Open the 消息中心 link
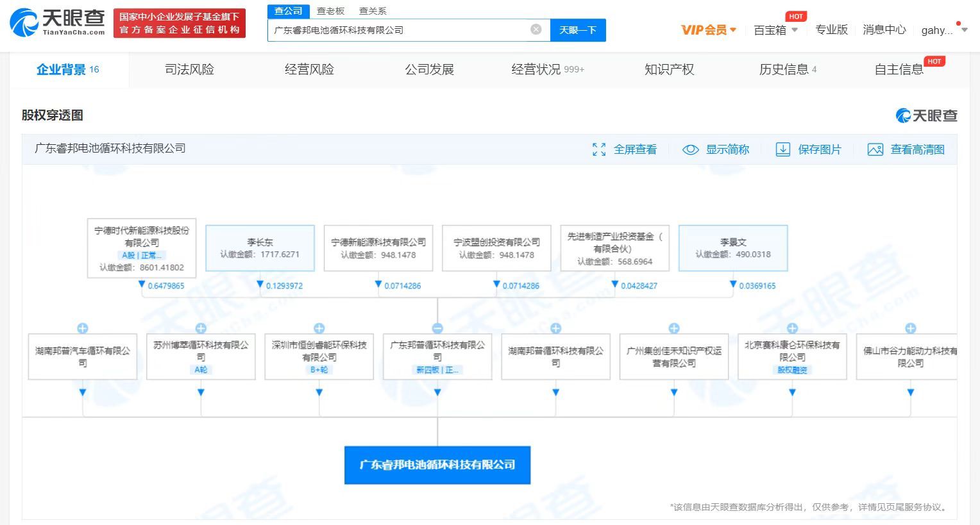Viewport: 980px width, 525px height. (x=884, y=30)
